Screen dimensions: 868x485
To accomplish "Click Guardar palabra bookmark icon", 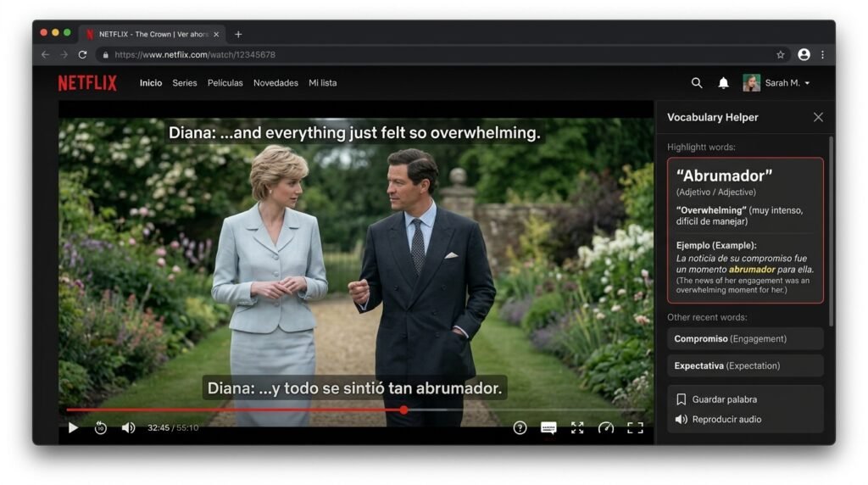I will (682, 399).
